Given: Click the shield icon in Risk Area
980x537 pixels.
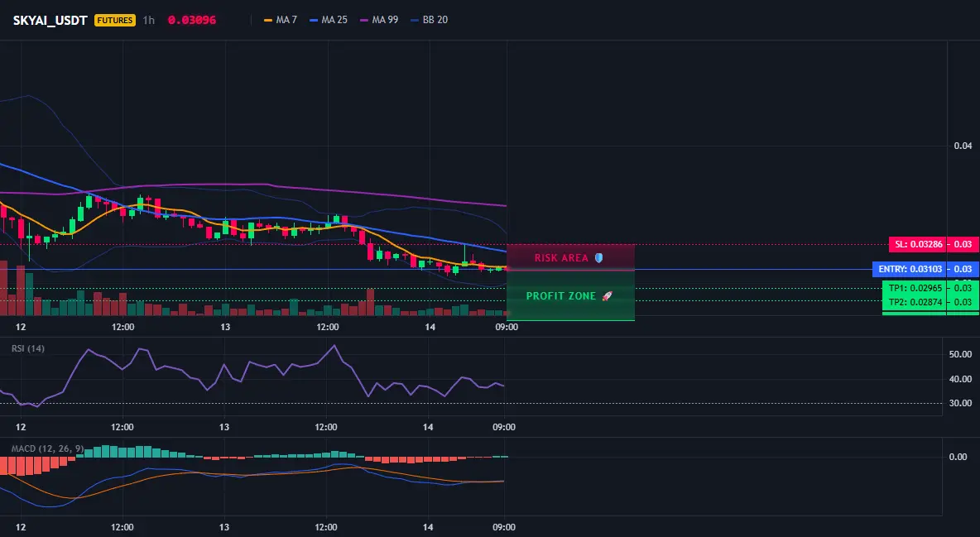Looking at the screenshot, I should pos(598,257).
